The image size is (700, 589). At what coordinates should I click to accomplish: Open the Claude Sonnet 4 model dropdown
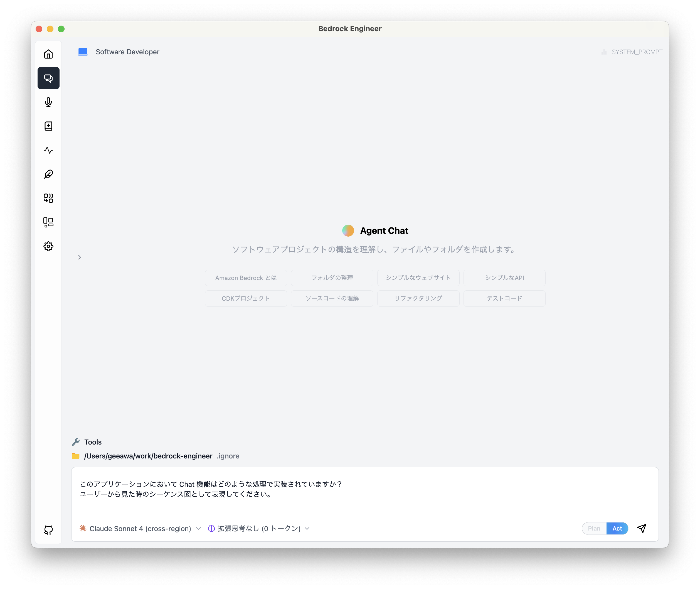(141, 528)
